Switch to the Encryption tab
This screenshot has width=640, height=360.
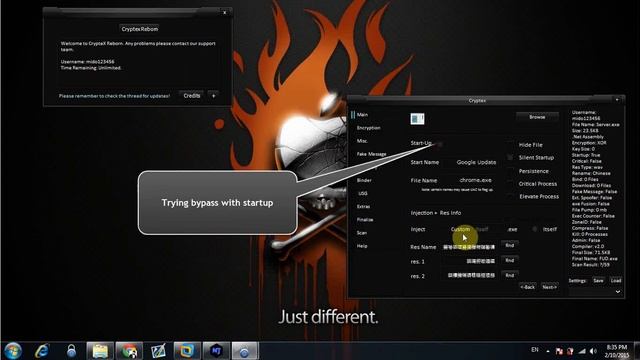[368, 128]
